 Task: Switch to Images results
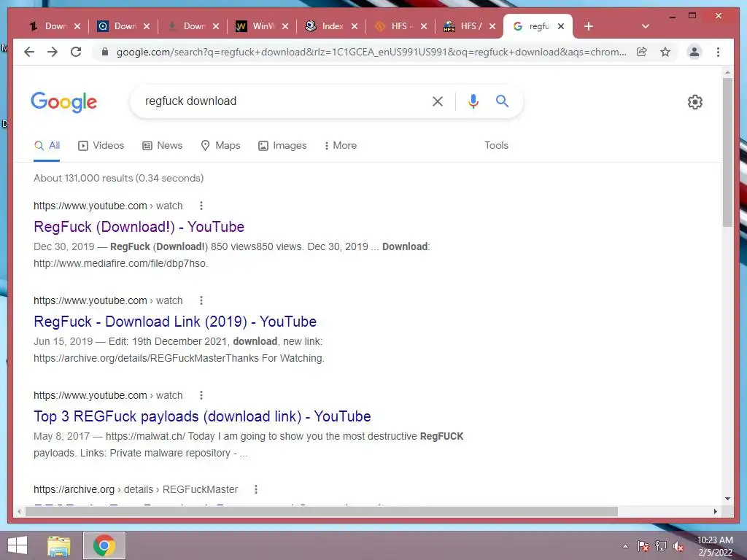(282, 146)
